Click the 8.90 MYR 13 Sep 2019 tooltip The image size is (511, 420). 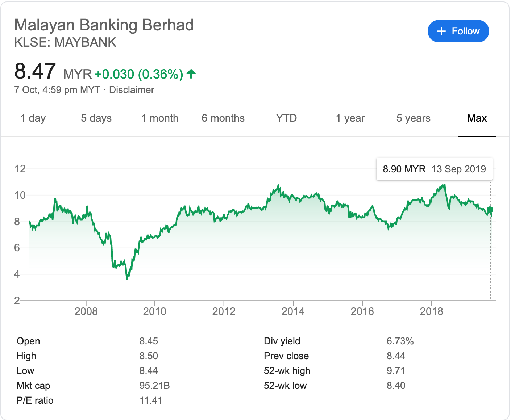tap(435, 169)
